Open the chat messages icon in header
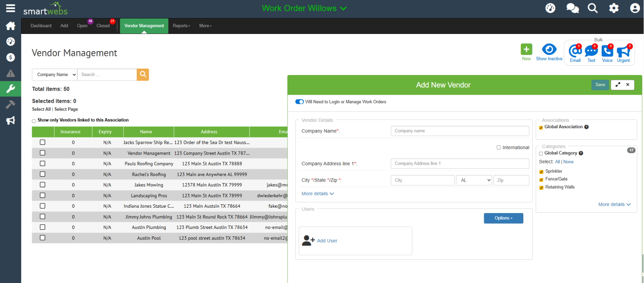 [x=572, y=8]
